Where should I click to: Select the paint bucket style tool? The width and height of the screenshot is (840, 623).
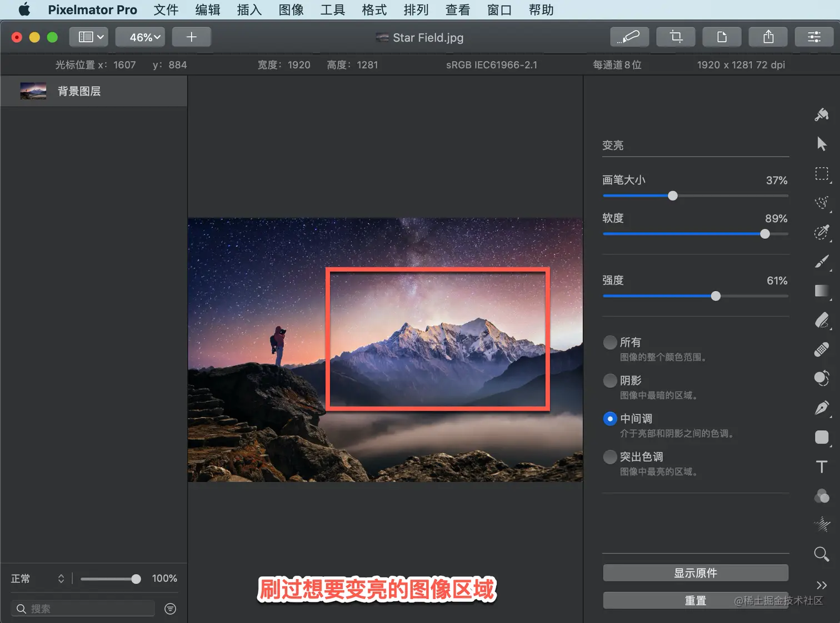click(x=822, y=114)
